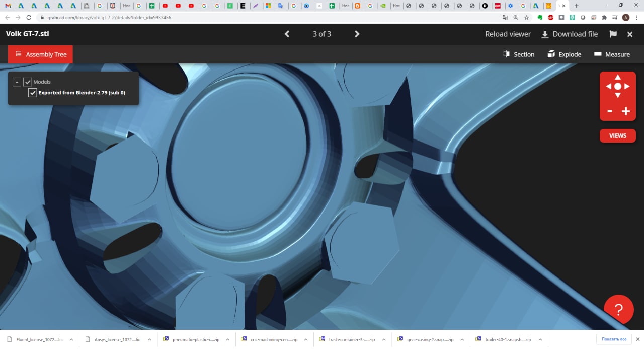
Task: Uncheck the Models checkbox
Action: click(x=28, y=82)
